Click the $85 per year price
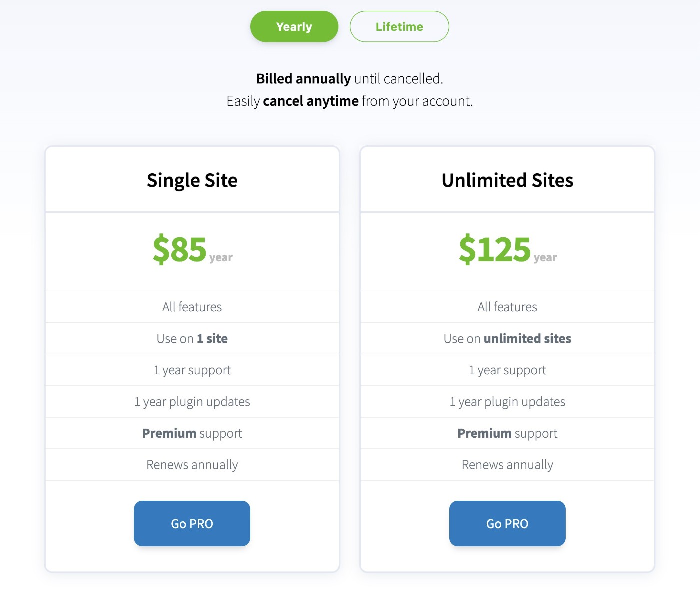This screenshot has width=700, height=593. click(192, 249)
